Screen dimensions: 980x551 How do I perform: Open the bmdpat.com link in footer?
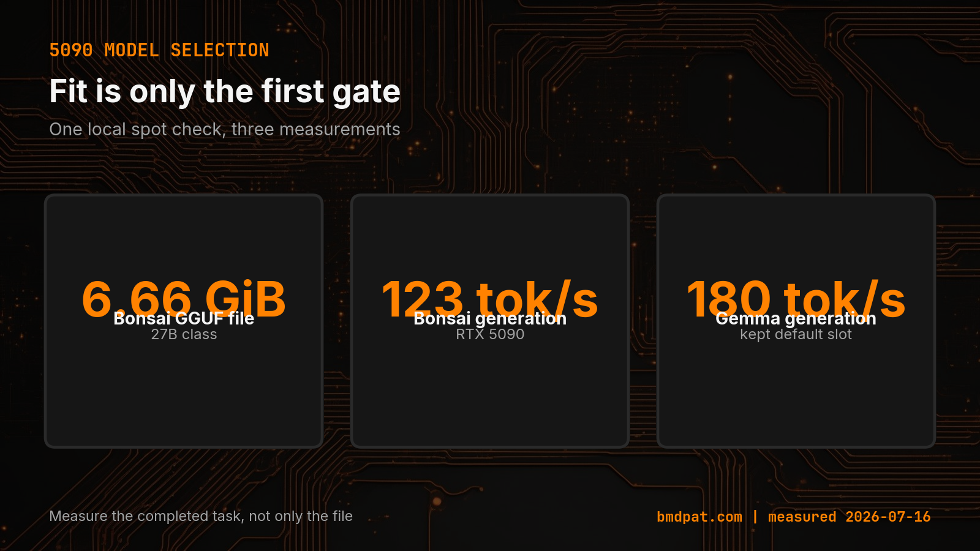(x=699, y=517)
